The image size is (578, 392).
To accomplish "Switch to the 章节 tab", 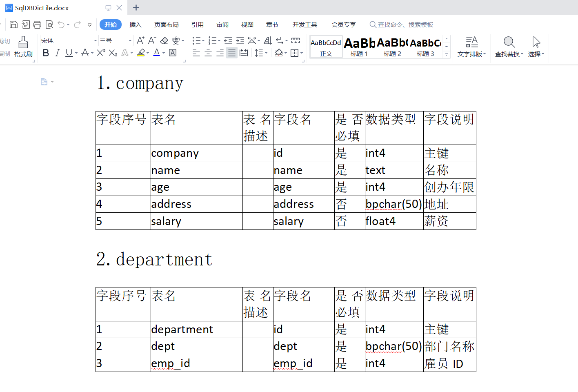I will pos(272,25).
